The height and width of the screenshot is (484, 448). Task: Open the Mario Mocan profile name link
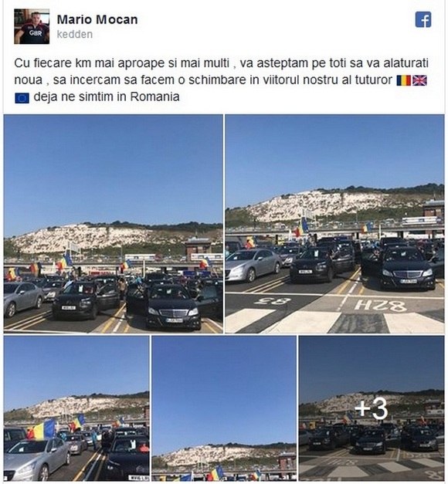[x=97, y=19]
